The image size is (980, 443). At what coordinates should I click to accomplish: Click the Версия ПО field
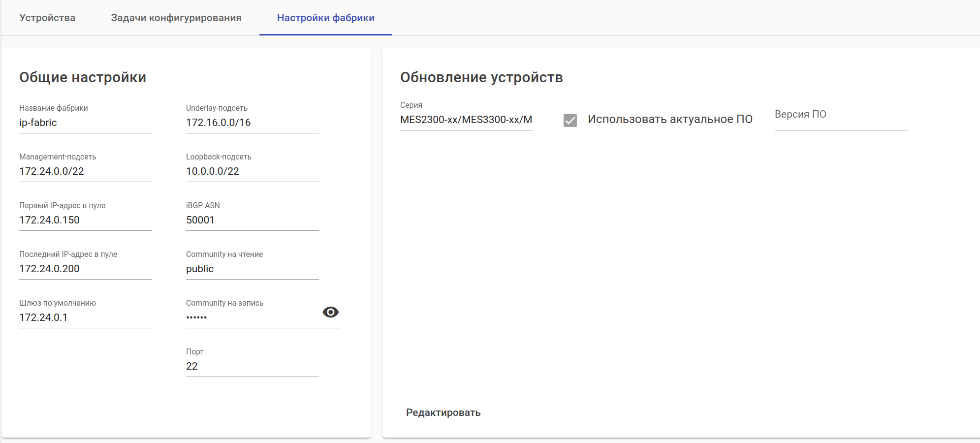coord(841,118)
